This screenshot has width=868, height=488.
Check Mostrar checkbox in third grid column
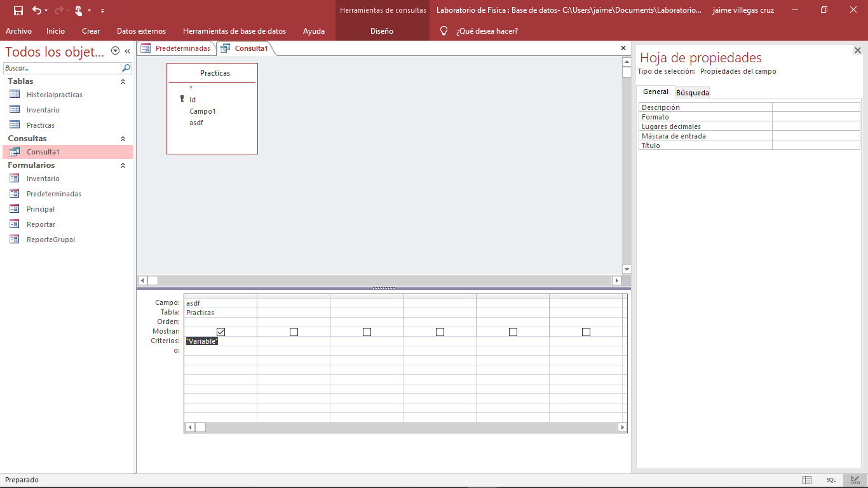[367, 332]
